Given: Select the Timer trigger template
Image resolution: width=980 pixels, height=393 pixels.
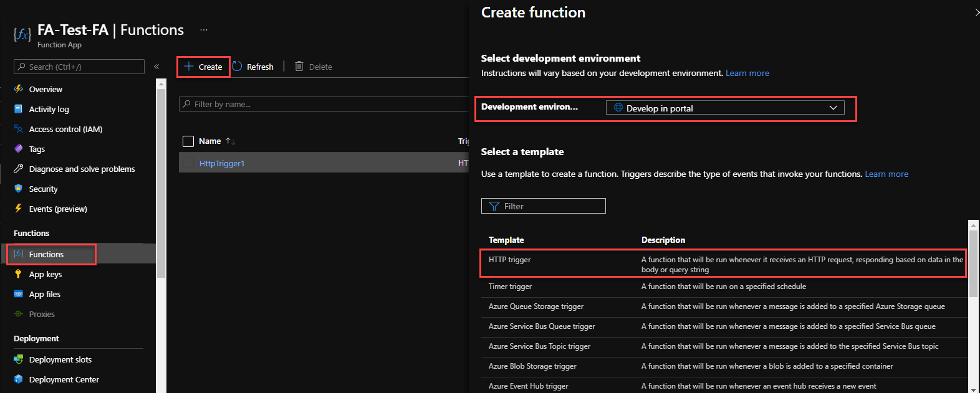Looking at the screenshot, I should click(510, 286).
